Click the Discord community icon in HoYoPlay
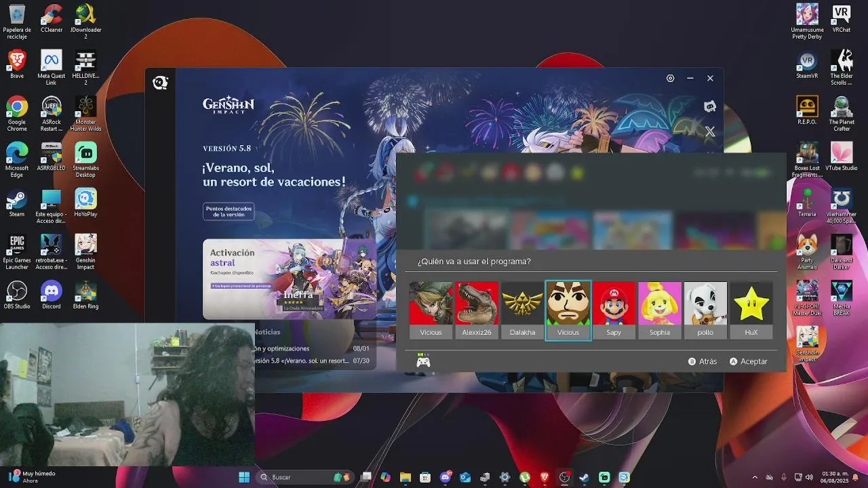 click(710, 106)
